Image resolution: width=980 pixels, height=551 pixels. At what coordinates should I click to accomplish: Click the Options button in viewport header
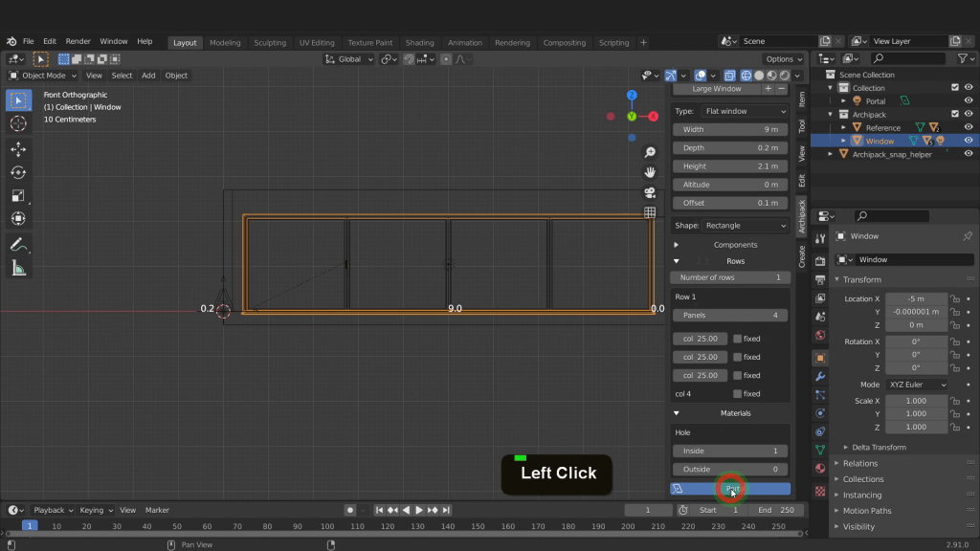pyautogui.click(x=783, y=59)
